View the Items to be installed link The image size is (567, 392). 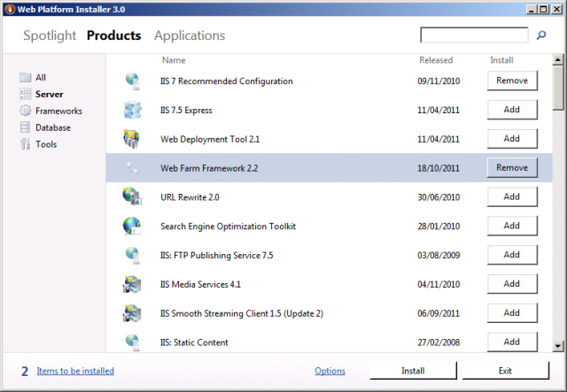point(75,371)
